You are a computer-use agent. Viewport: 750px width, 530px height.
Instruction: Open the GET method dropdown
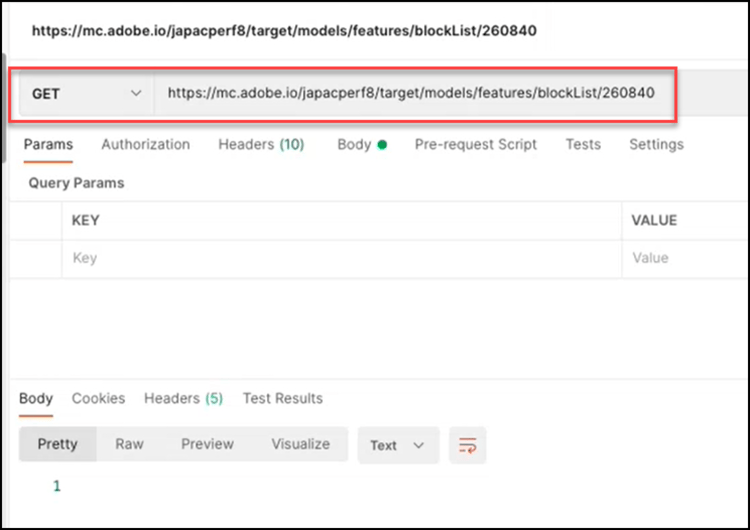(x=86, y=94)
